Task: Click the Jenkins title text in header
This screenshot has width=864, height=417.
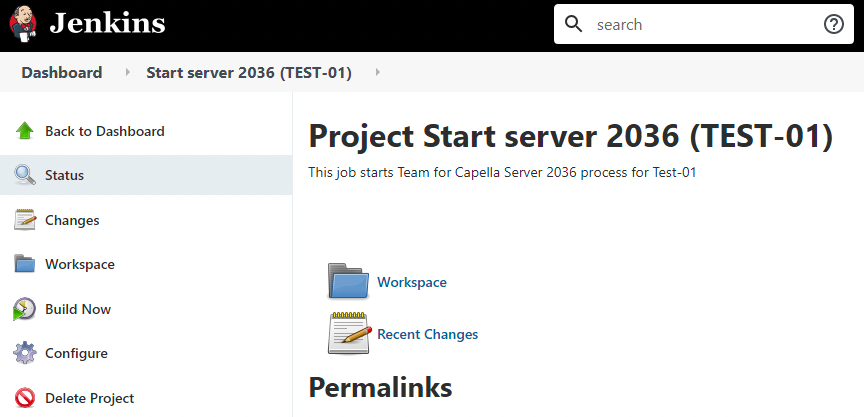Action: (x=107, y=23)
